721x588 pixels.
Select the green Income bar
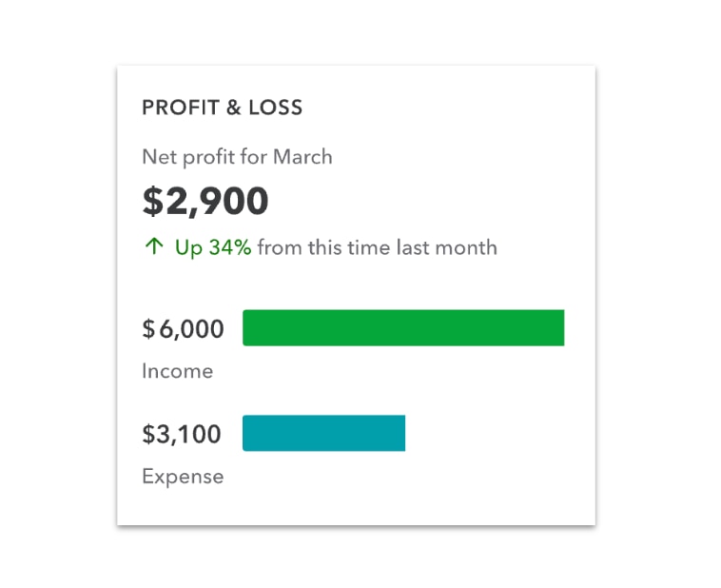pyautogui.click(x=403, y=328)
